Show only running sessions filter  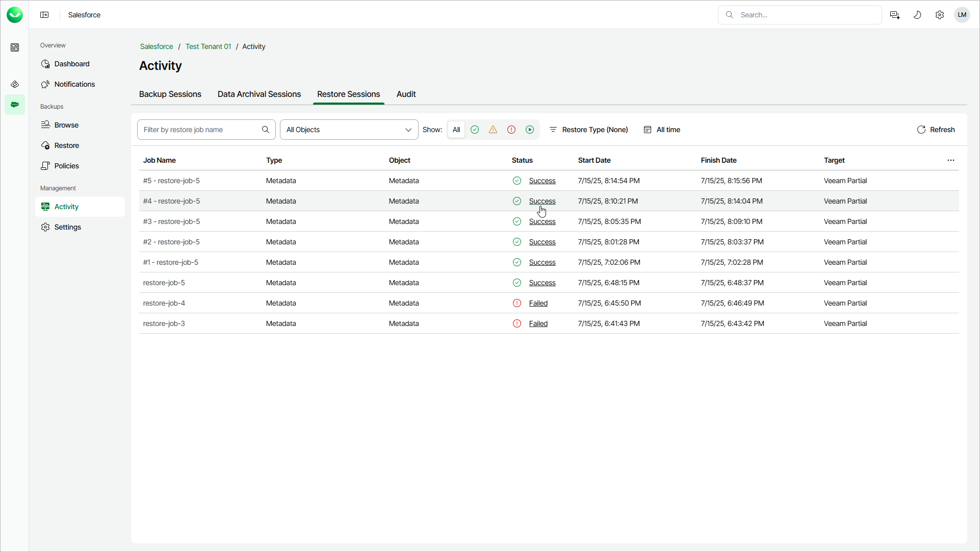(530, 130)
